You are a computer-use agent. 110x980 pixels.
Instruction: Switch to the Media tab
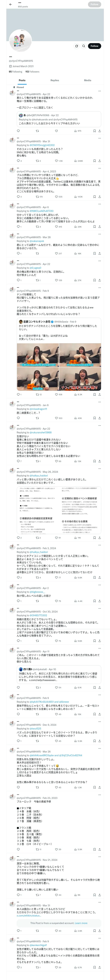(x=88, y=80)
